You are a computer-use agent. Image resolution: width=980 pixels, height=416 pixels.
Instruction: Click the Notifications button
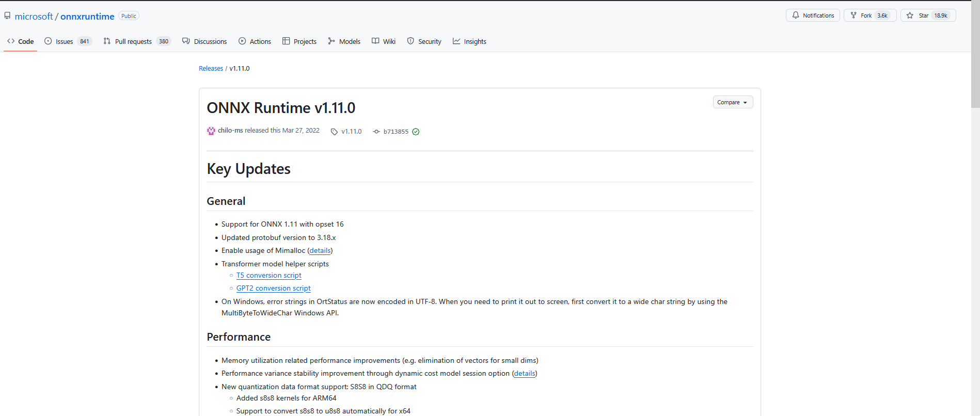[813, 15]
